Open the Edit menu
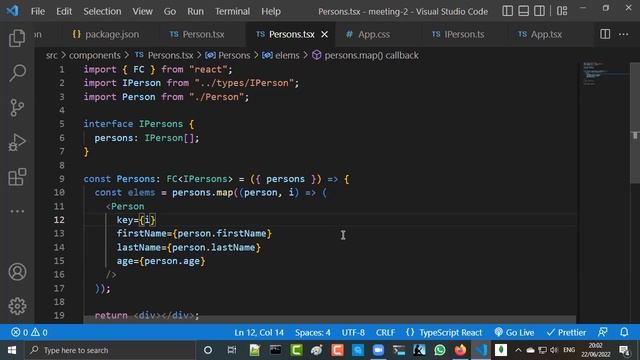 [64, 11]
